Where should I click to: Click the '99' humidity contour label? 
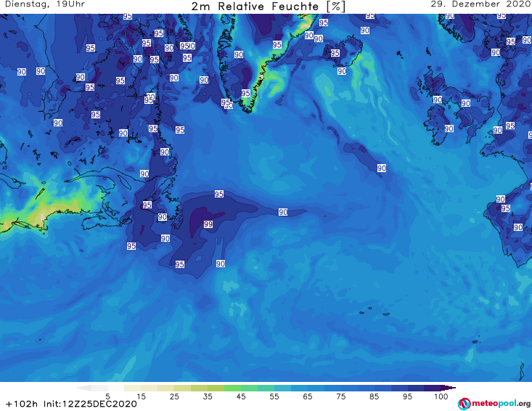(208, 224)
